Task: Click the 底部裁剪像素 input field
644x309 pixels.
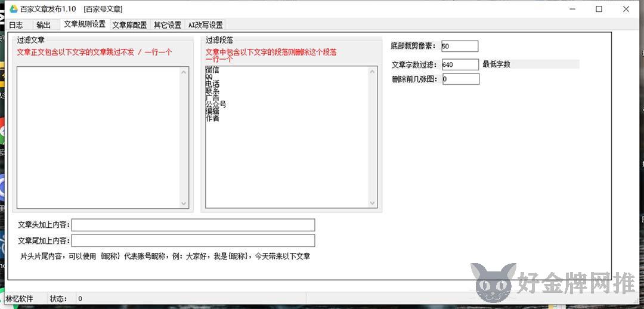Action: click(460, 46)
